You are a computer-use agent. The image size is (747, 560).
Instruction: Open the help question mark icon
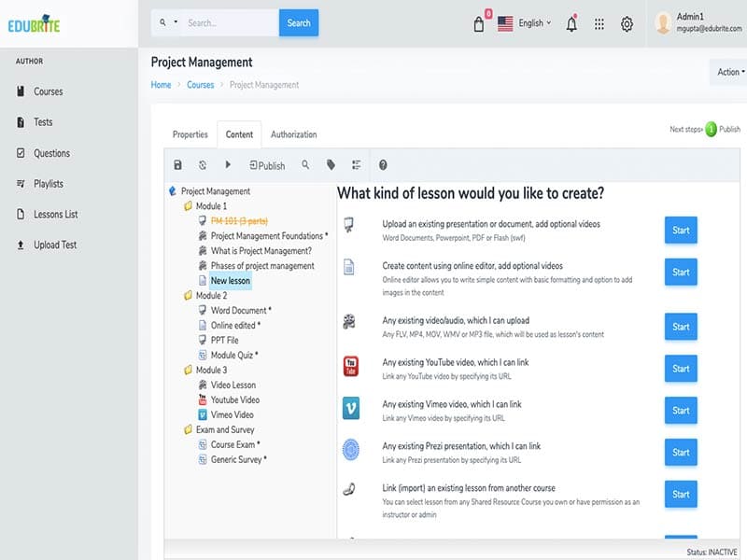point(383,165)
